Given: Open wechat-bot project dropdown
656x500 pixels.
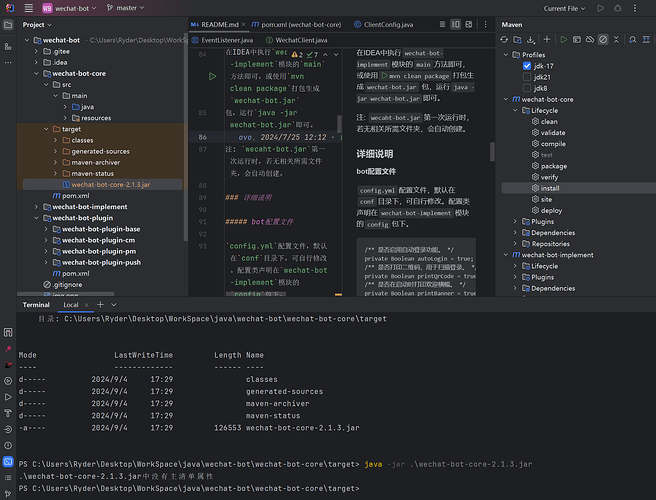Looking at the screenshot, I should pos(69,8).
